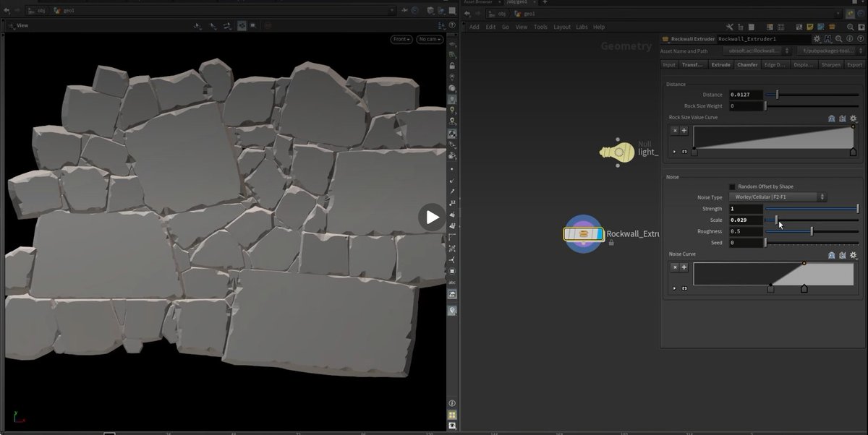Viewport: 868px width, 435px height.
Task: Switch to the Displa... tab
Action: (x=804, y=64)
